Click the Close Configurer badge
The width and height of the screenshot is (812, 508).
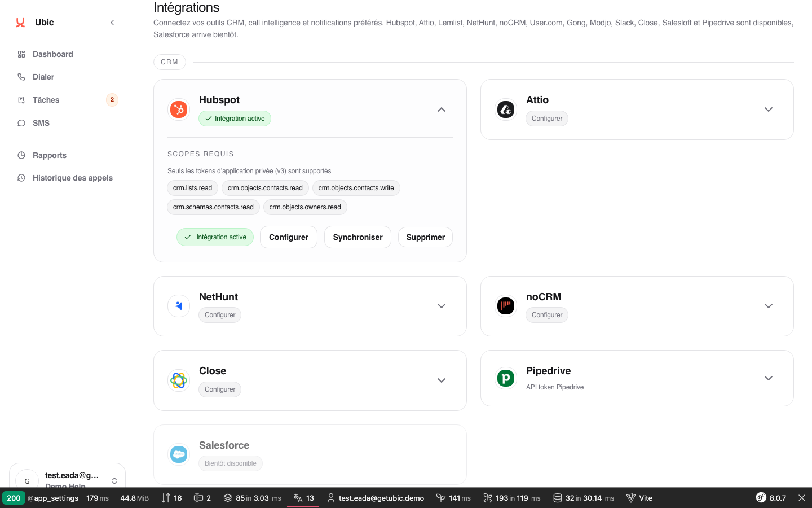pyautogui.click(x=220, y=389)
